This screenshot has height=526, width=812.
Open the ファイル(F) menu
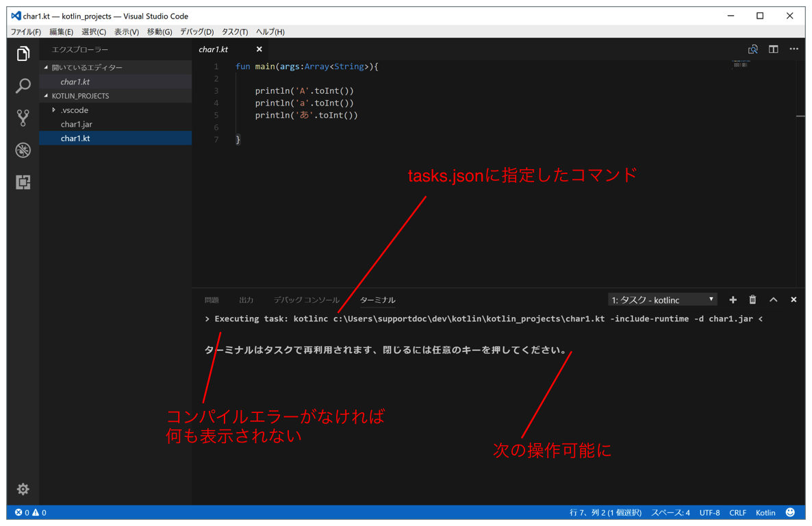(x=26, y=32)
